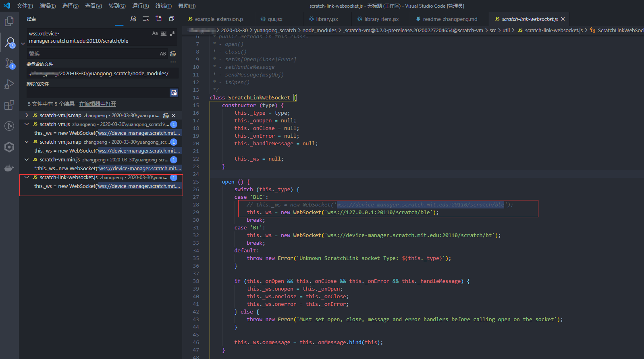The height and width of the screenshot is (359, 644).
Task: Open new search editor icon
Action: coord(159,19)
